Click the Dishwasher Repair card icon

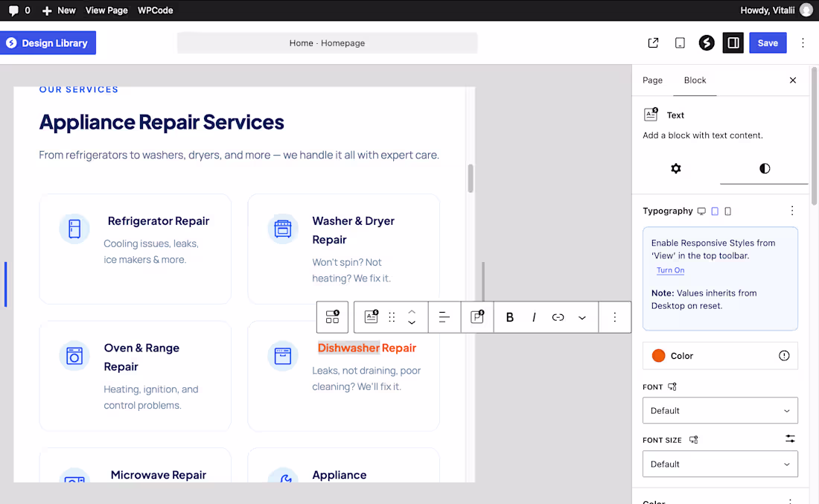283,356
